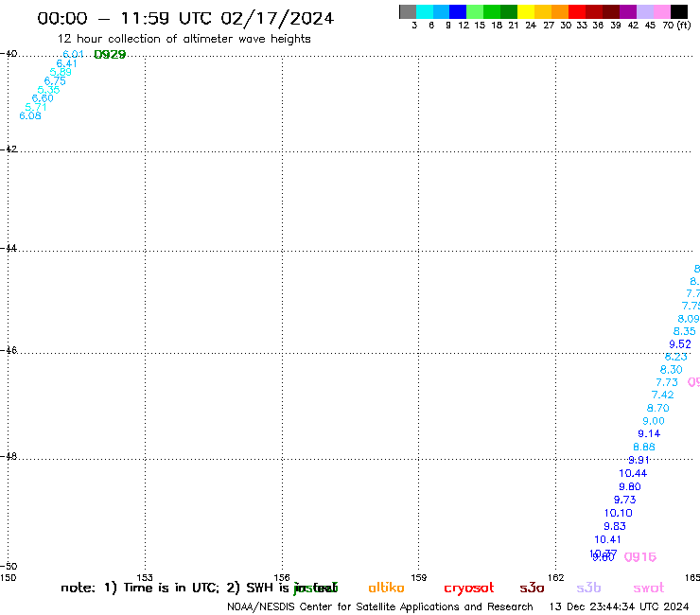Click the 159 longitude axis label
Image resolution: width=700 pixels, height=615 pixels.
pyautogui.click(x=418, y=577)
